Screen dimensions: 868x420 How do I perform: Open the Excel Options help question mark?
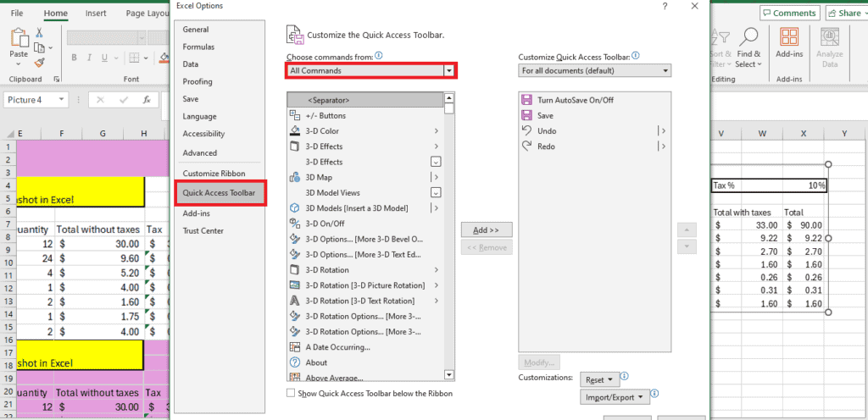click(x=665, y=6)
